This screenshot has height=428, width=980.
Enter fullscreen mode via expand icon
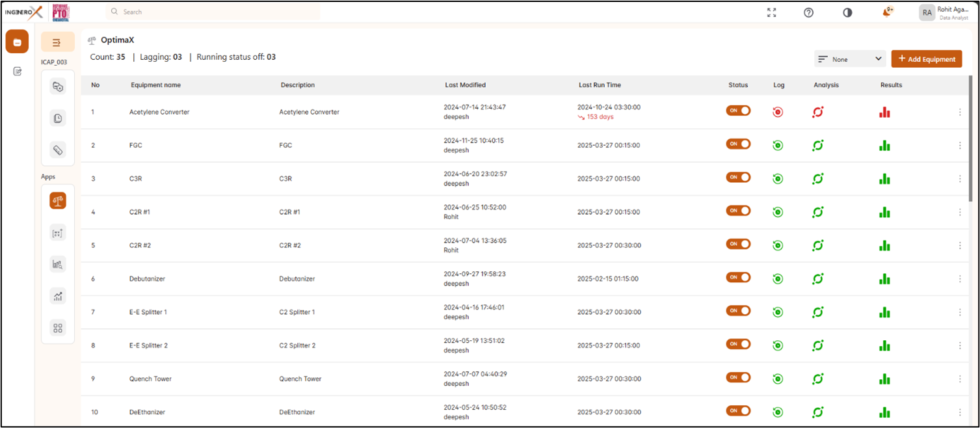click(771, 12)
